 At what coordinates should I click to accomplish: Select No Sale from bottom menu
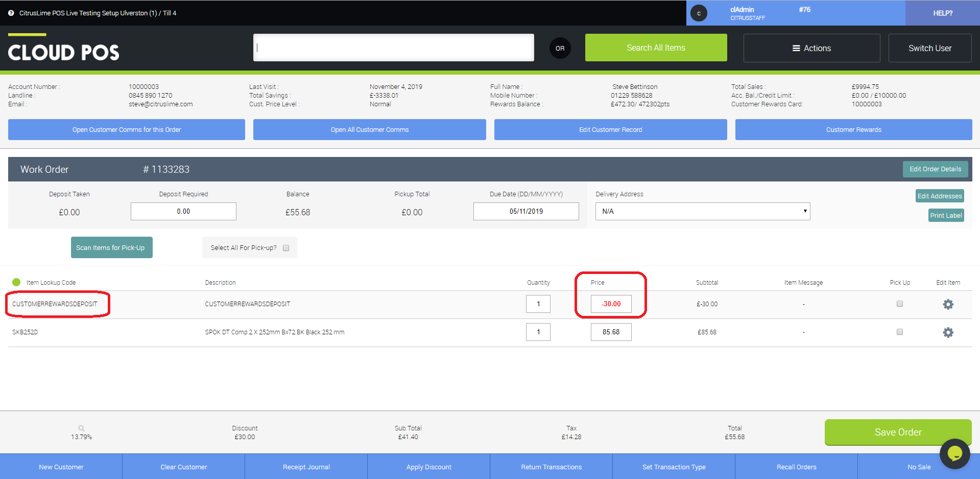point(919,466)
